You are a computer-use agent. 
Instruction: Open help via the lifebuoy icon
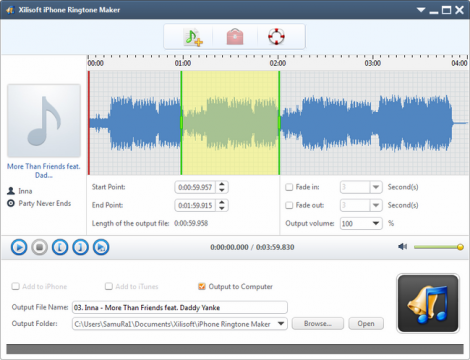click(x=276, y=37)
